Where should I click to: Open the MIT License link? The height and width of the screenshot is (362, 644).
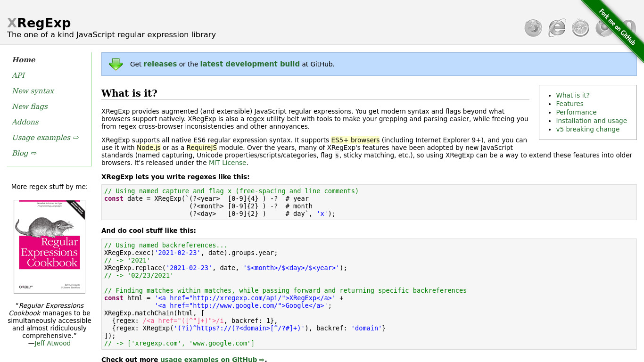pos(228,163)
